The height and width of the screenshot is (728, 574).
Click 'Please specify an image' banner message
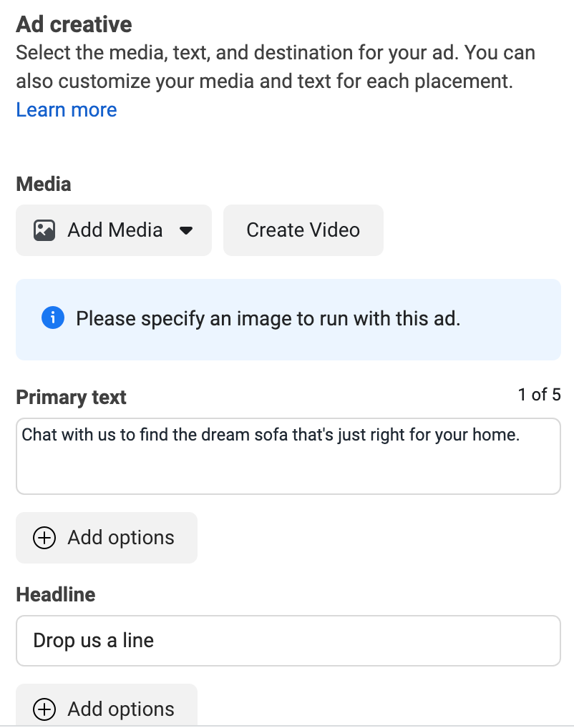pyautogui.click(x=268, y=318)
